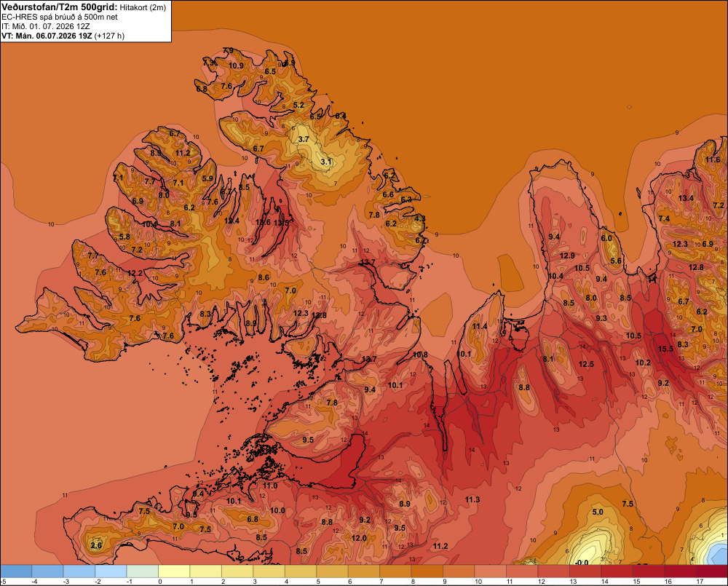Select legend swatch between 0 and 1
This screenshot has height=586, width=728.
[174, 571]
